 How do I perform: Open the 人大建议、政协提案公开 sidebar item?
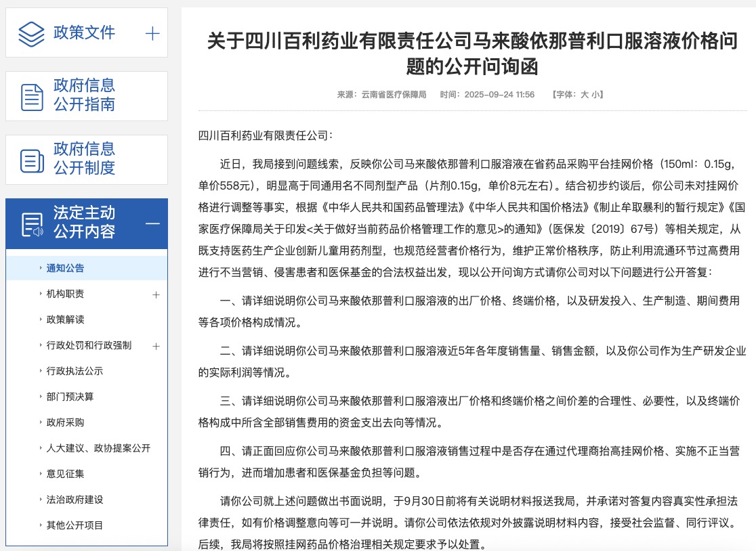(98, 448)
